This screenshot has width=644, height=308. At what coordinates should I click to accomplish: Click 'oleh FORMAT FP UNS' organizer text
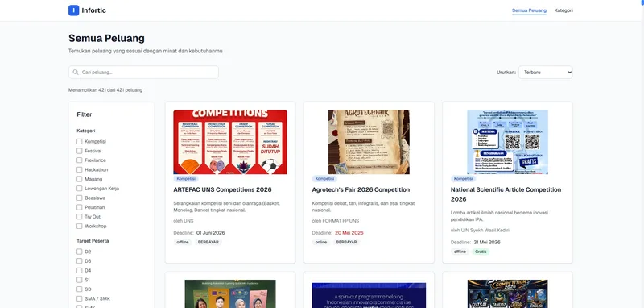click(336, 221)
